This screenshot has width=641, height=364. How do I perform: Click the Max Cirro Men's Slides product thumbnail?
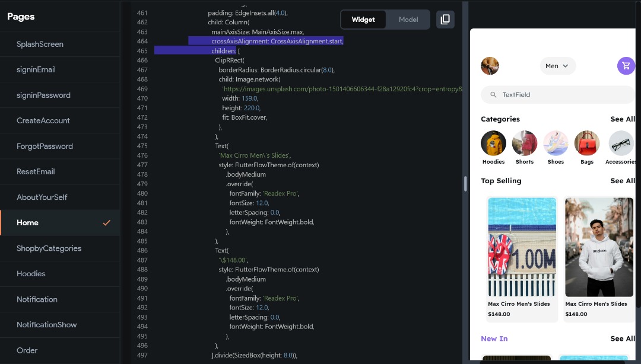521,247
